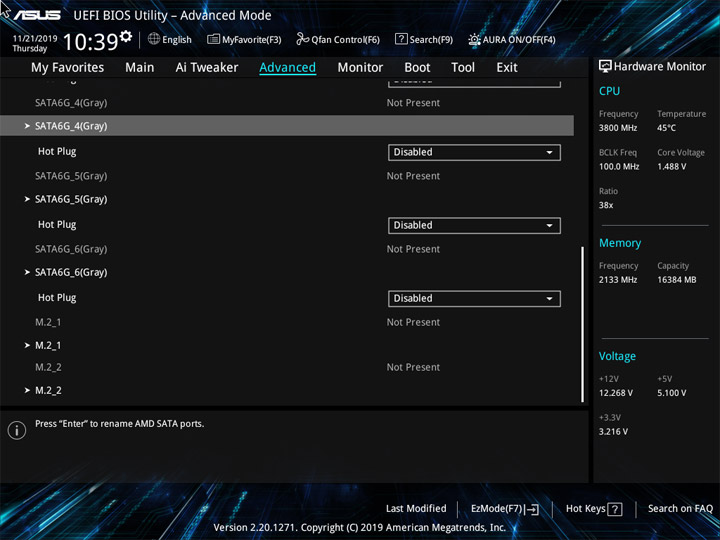Click Not Present status for SATA6G_5(Gray)

[x=413, y=176]
